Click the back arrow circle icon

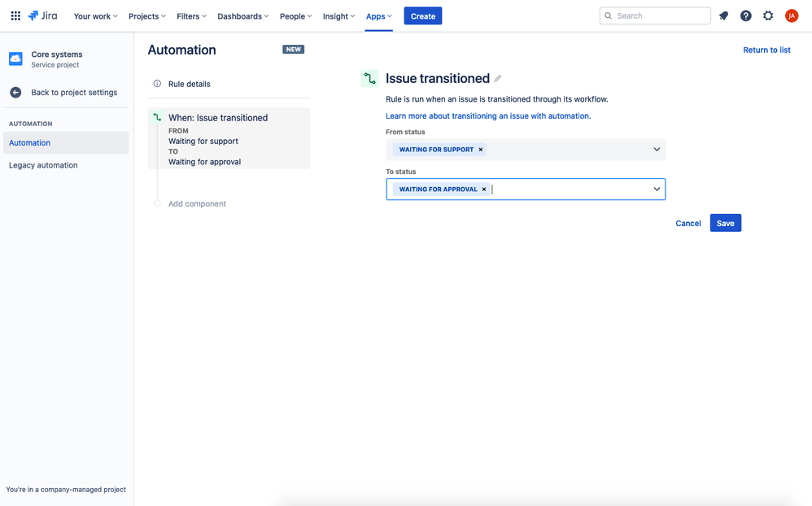(15, 92)
